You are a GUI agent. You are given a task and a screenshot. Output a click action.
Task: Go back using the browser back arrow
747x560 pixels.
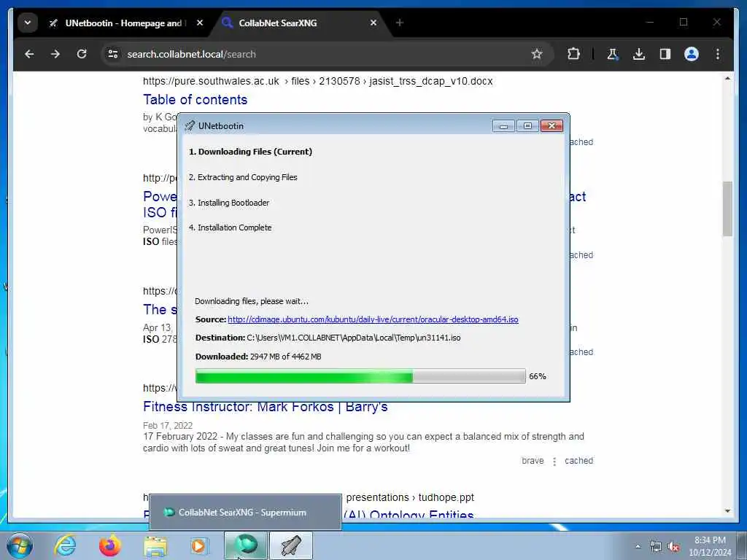[29, 54]
